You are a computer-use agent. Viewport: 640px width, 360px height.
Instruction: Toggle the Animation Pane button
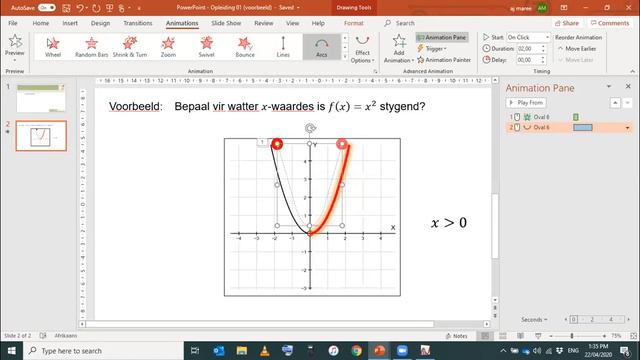click(442, 38)
